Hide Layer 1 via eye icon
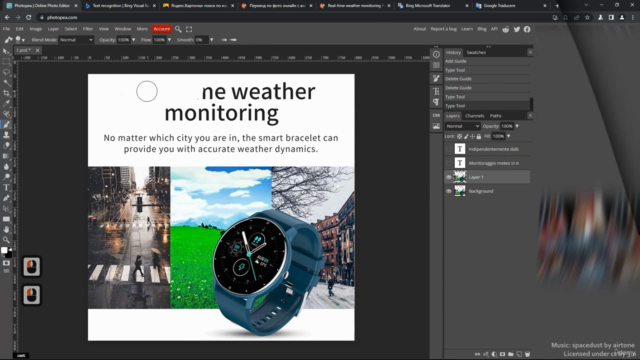 click(449, 177)
